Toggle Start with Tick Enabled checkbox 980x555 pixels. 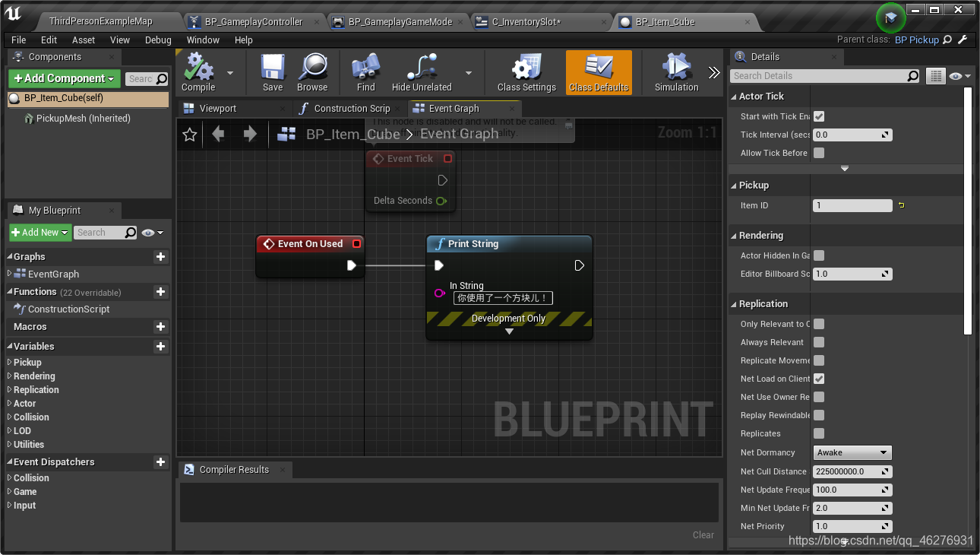click(x=819, y=116)
